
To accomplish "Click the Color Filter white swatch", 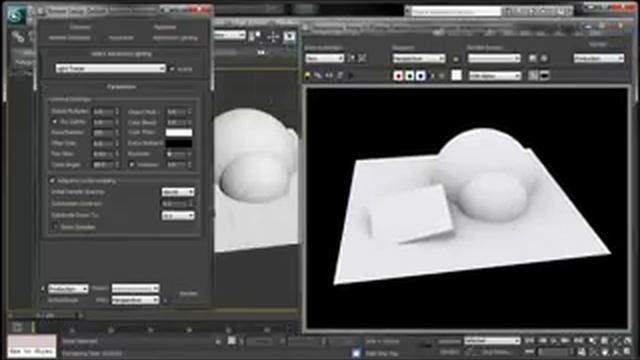I will pyautogui.click(x=179, y=132).
